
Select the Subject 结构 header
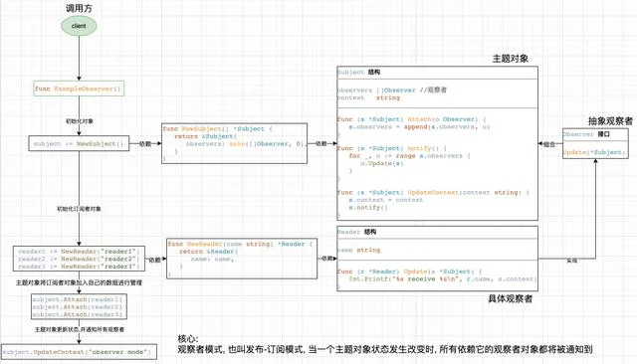[438, 73]
